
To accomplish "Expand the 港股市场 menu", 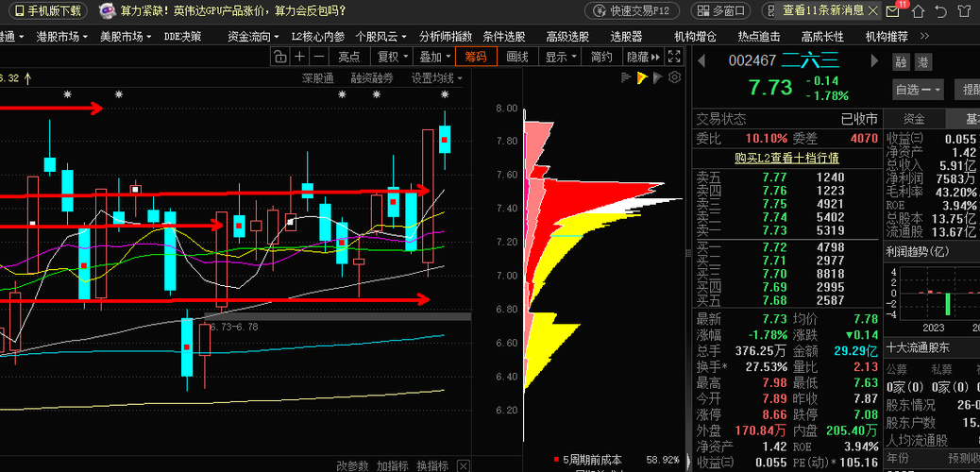I will [x=61, y=36].
